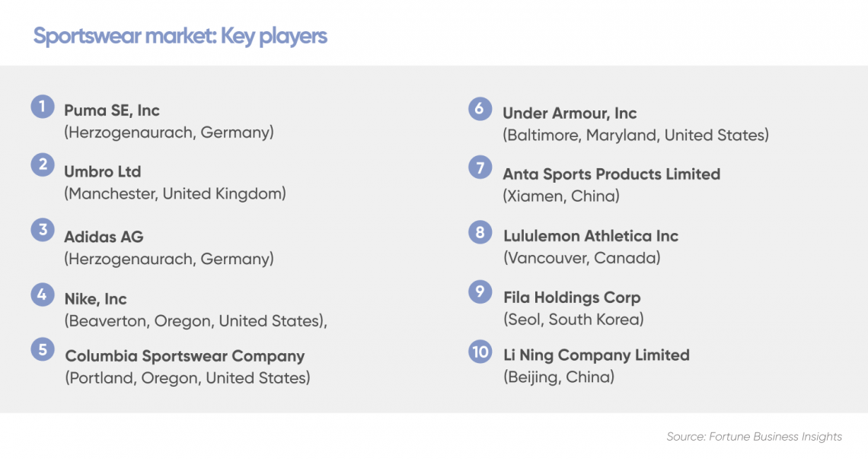
Task: Click the Source: Fortune Business Insights caption
Action: [754, 436]
